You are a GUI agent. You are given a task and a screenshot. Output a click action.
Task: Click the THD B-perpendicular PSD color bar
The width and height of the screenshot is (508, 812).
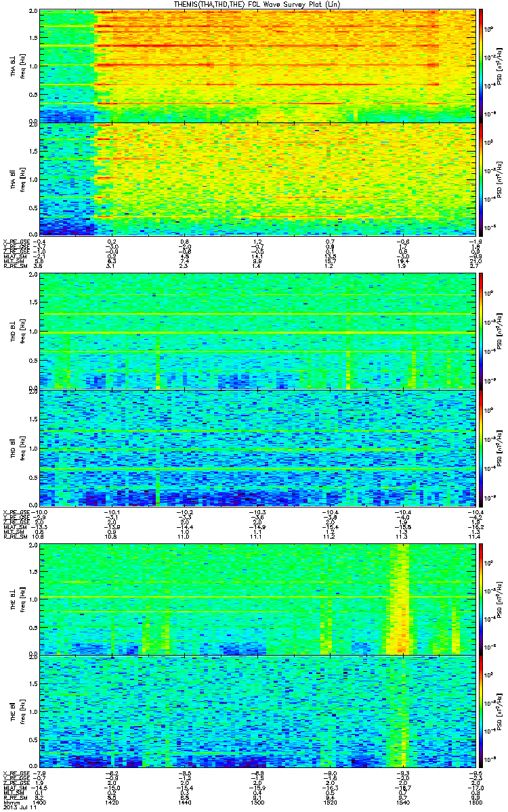click(481, 331)
